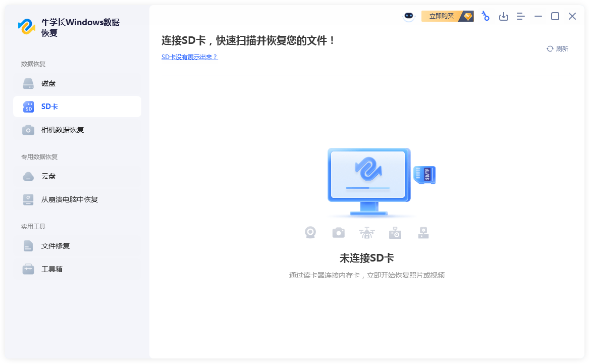Click the SD/TF card illustration icon
The width and height of the screenshot is (590, 364).
point(424,175)
